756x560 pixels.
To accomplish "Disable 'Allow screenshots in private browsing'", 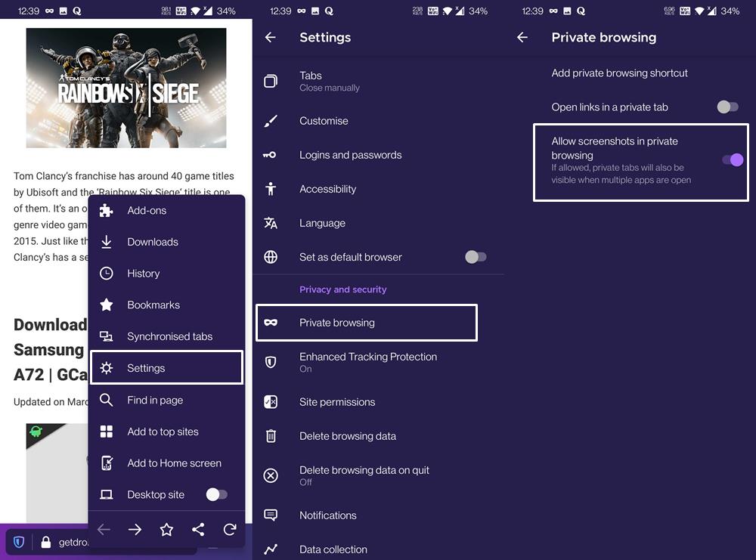I will 732,159.
